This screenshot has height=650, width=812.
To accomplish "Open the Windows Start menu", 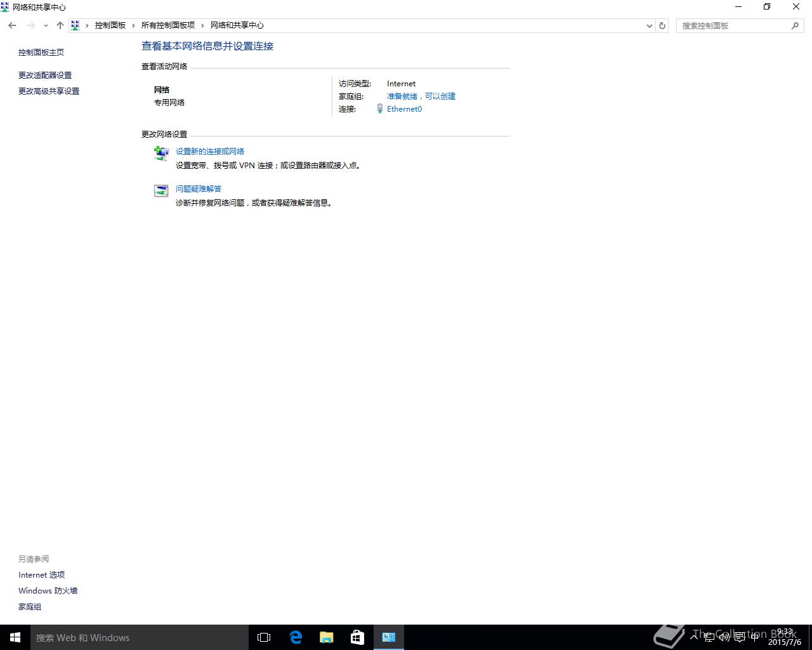I will pyautogui.click(x=15, y=637).
